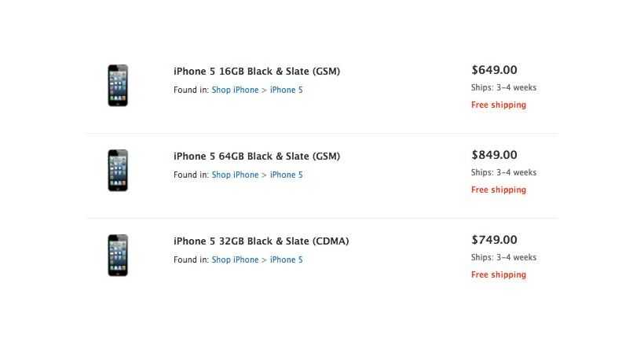Open the iPhone 5 64GB GSM product thumbnail
This screenshot has width=644, height=346.
118,171
